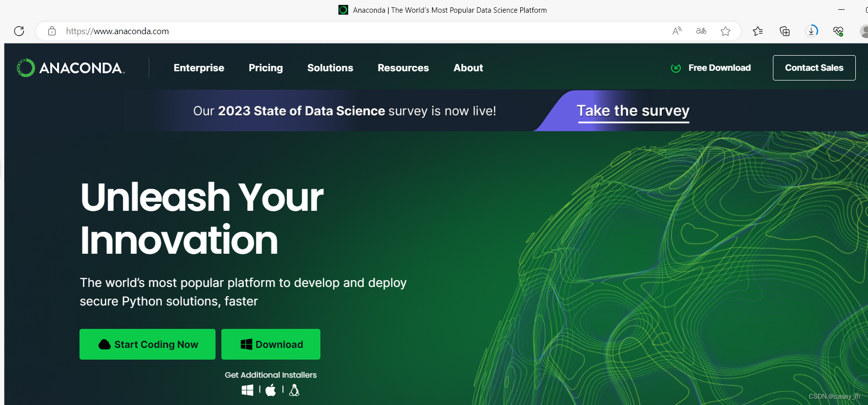The width and height of the screenshot is (868, 405).
Task: Minimize the browser window
Action: (x=841, y=10)
